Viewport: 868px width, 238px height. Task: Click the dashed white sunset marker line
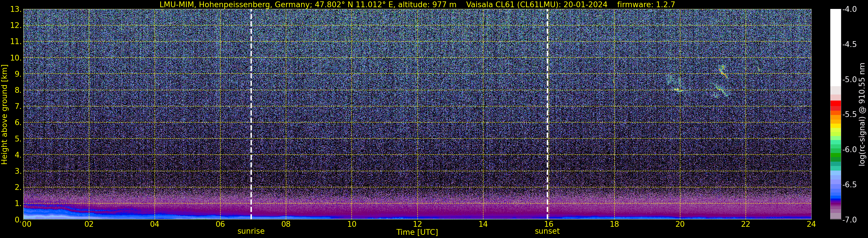tap(547, 114)
